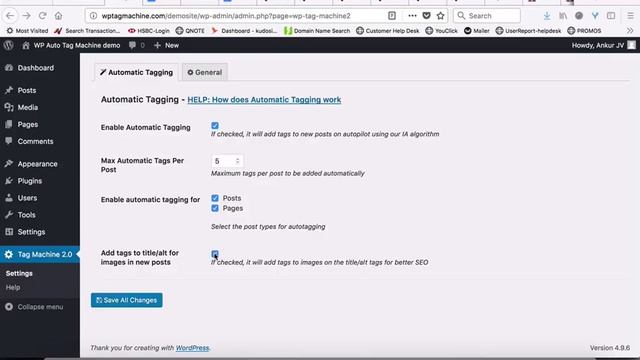Switch to General tab
This screenshot has height=360, width=640.
204,72
